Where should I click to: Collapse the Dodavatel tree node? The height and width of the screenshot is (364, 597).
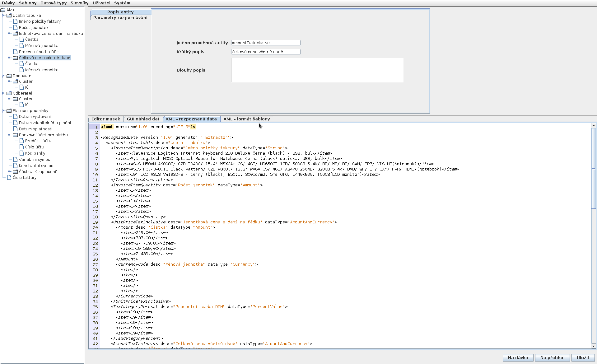pyautogui.click(x=3, y=76)
